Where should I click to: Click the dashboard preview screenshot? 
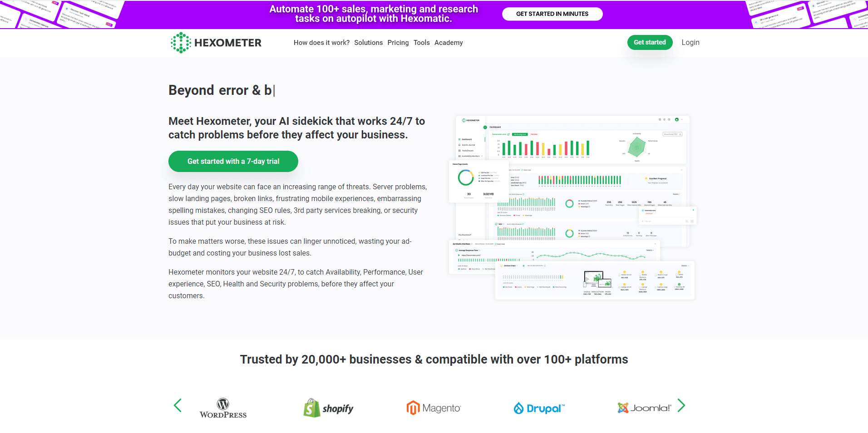pos(572,207)
